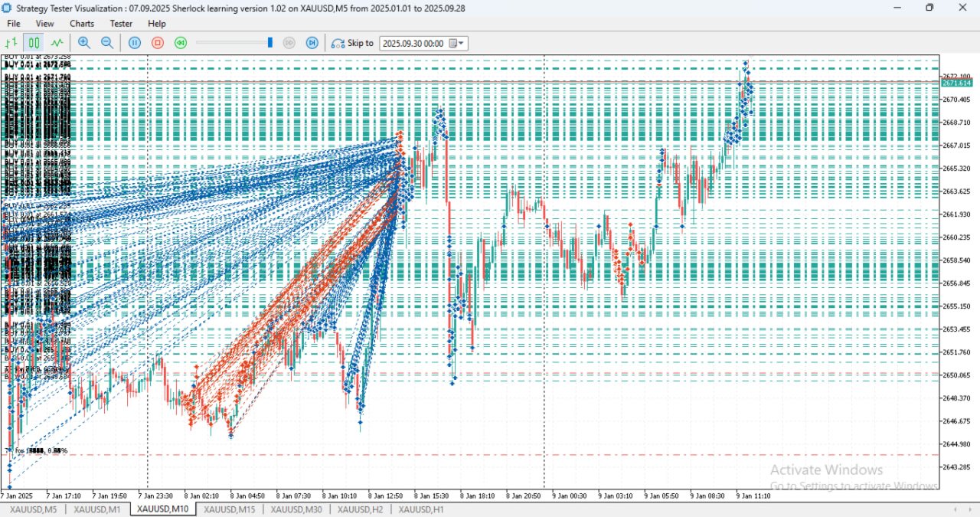Image resolution: width=980 pixels, height=517 pixels.
Task: Switch chart to line chart mode
Action: 57,43
